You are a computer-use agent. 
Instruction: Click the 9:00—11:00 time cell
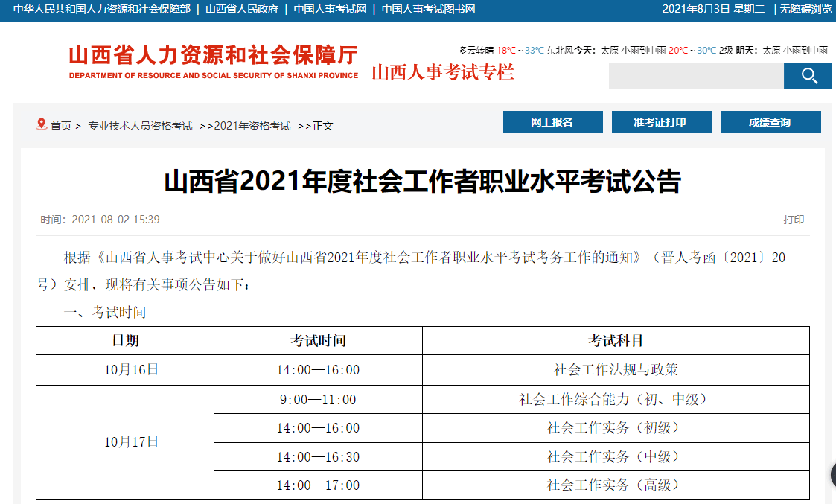click(319, 400)
